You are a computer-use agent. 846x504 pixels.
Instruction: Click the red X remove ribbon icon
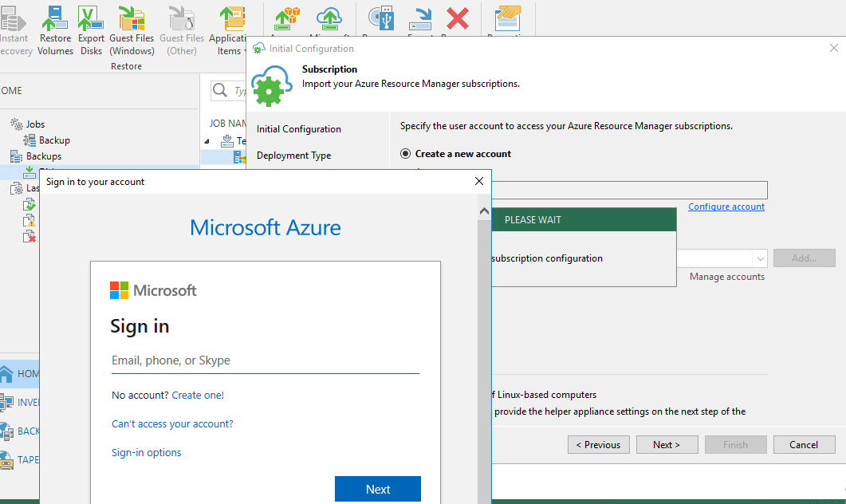[x=458, y=18]
